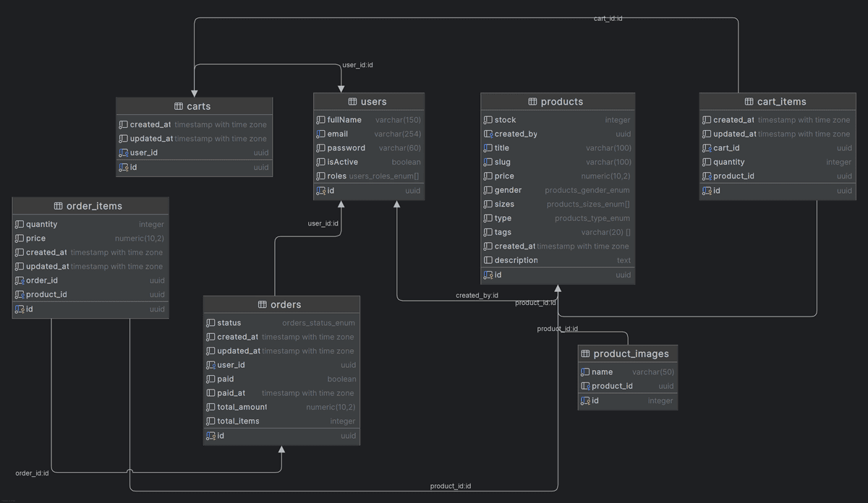Screen dimensions: 868x503
Task: Select the user_id:id label above the users table
Action: tap(358, 64)
